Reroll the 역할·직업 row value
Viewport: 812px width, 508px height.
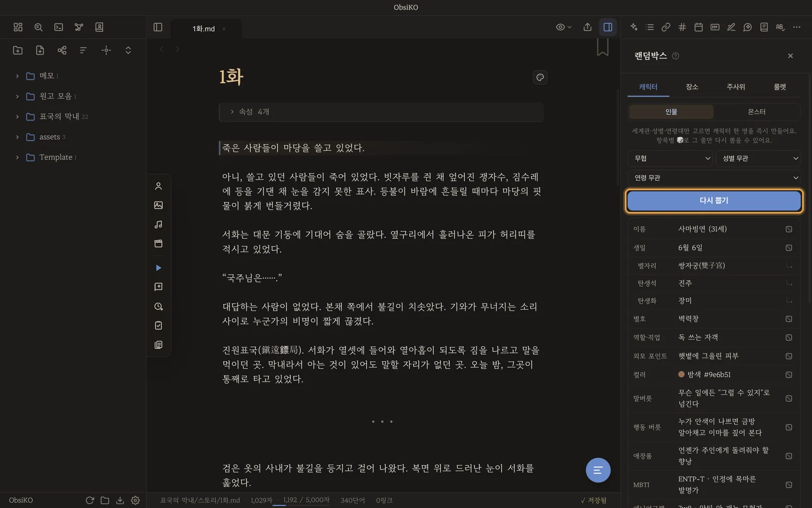pyautogui.click(x=789, y=338)
